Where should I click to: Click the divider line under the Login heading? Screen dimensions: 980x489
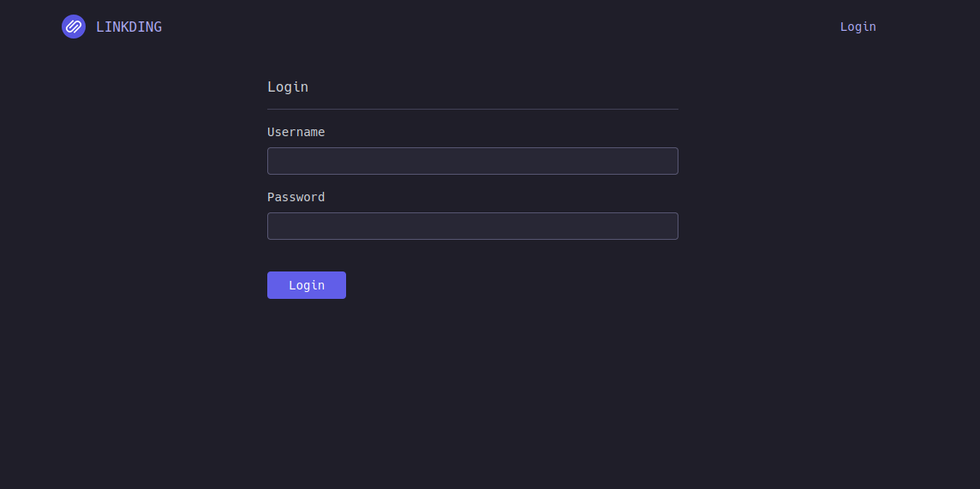pyautogui.click(x=472, y=109)
